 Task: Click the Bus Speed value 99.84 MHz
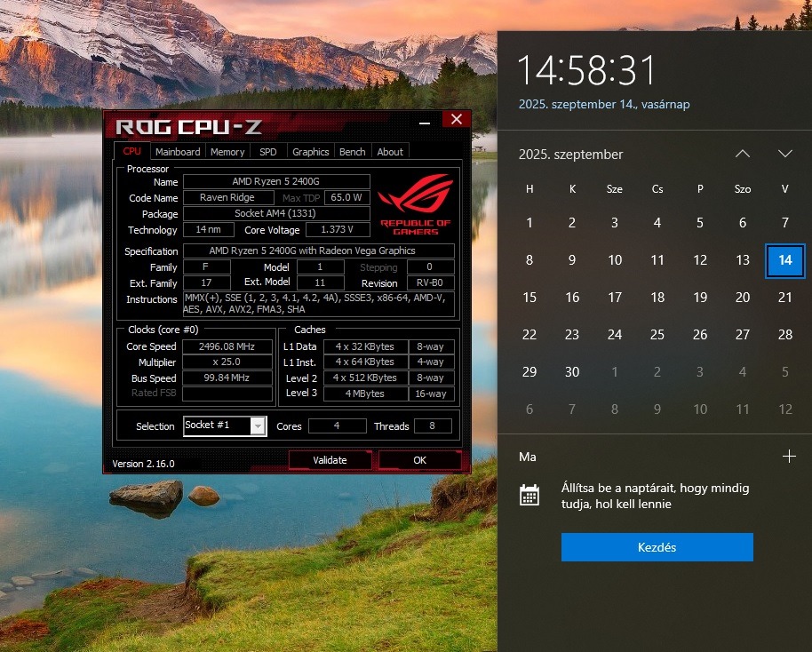point(227,378)
